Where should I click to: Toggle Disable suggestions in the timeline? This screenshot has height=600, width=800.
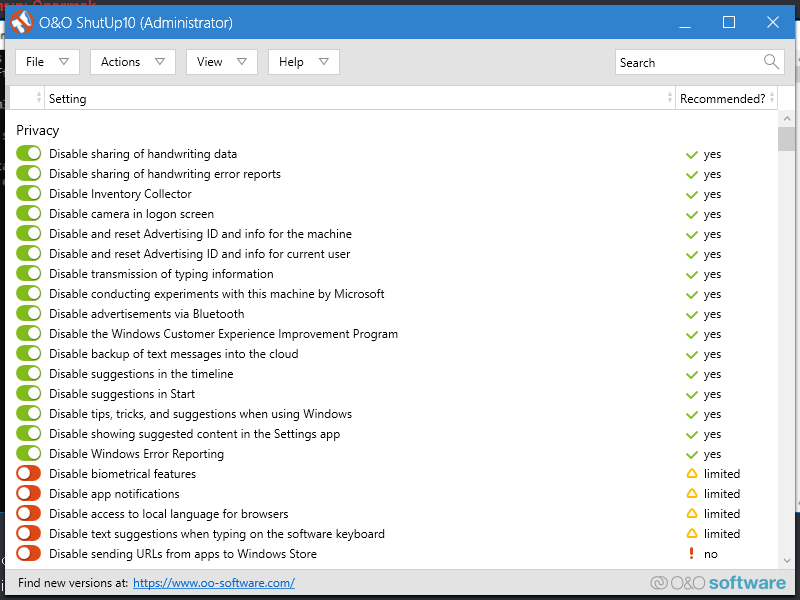click(x=29, y=373)
